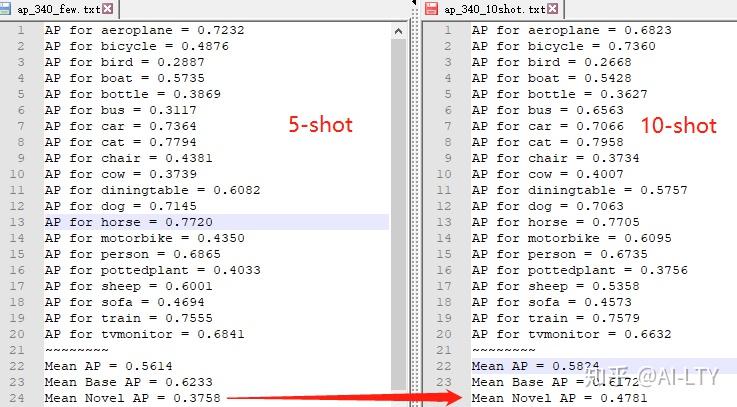Click line number 21 in the left pane
This screenshot has width=737, height=407.
pyautogui.click(x=17, y=350)
